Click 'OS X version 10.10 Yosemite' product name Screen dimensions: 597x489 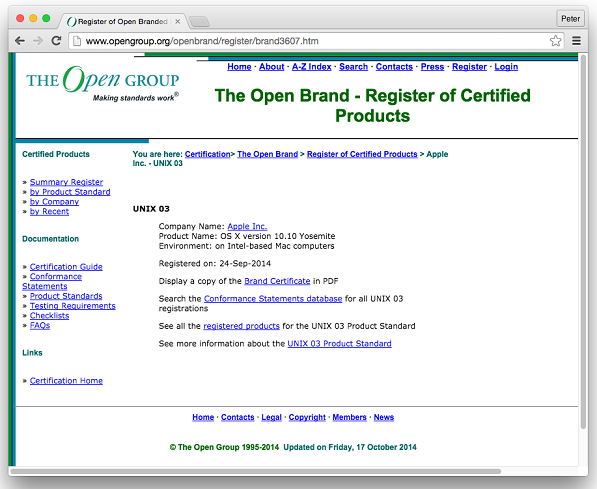[x=278, y=236]
